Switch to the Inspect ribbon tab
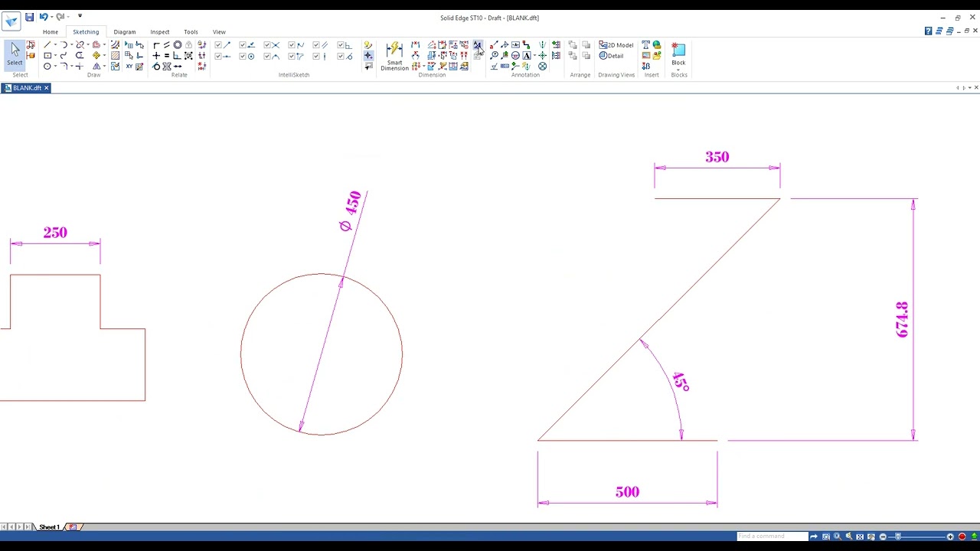 (160, 32)
